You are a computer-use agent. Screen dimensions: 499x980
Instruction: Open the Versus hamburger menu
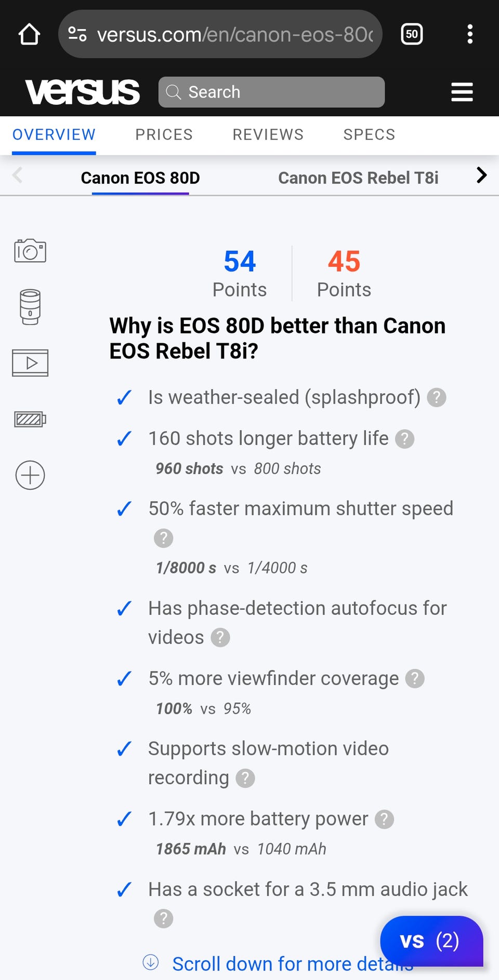tap(462, 92)
